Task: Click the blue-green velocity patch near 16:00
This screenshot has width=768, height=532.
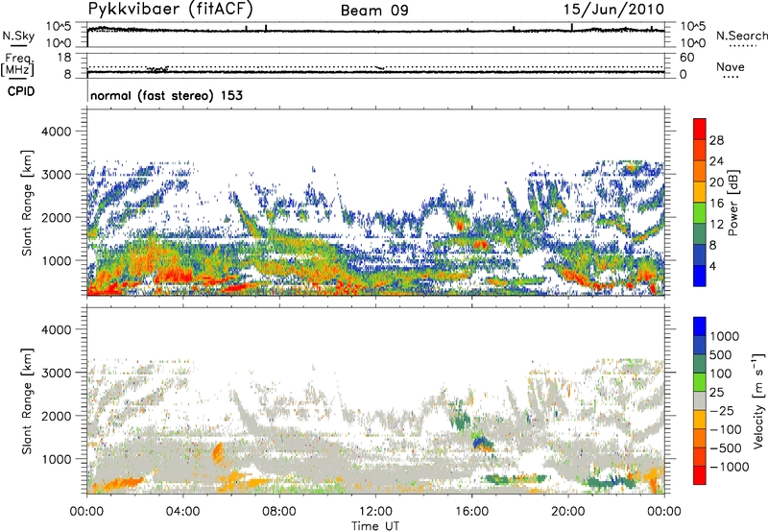Action: 483,443
